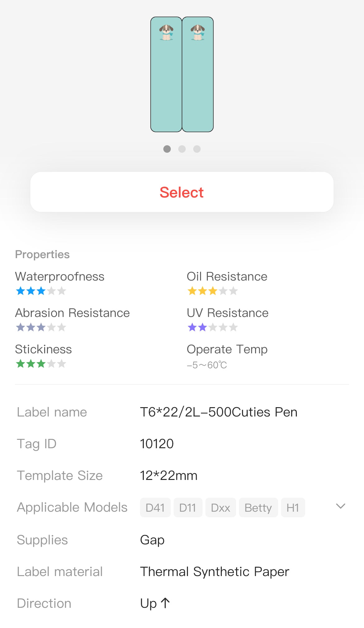Select the D41 model tag
The height and width of the screenshot is (628, 364).
pos(155,508)
